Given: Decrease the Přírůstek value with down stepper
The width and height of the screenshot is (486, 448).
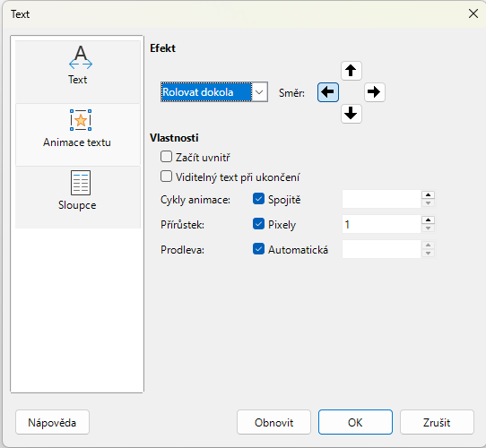Looking at the screenshot, I should point(428,228).
